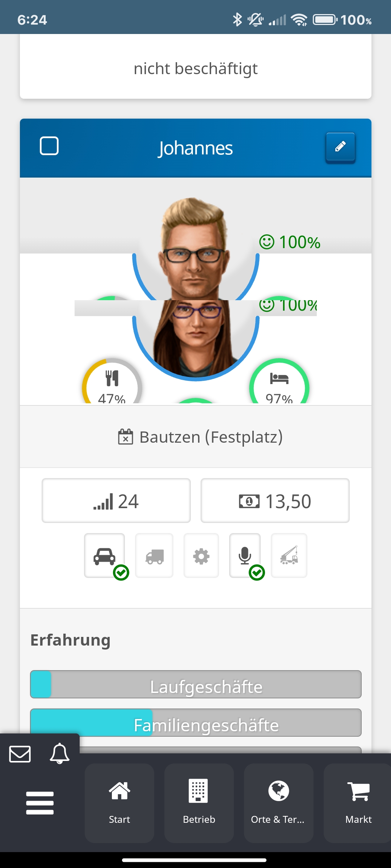Select the car license icon
This screenshot has width=391, height=868.
coord(105,556)
